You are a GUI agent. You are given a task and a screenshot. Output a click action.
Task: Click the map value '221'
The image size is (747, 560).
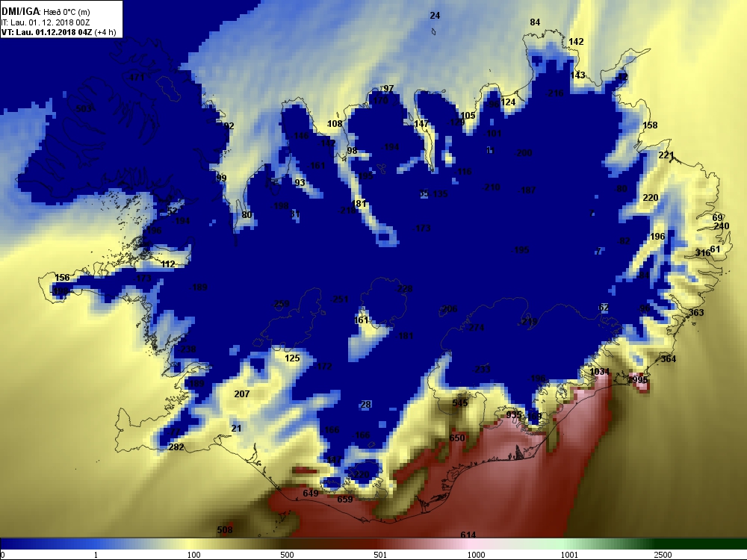click(666, 155)
